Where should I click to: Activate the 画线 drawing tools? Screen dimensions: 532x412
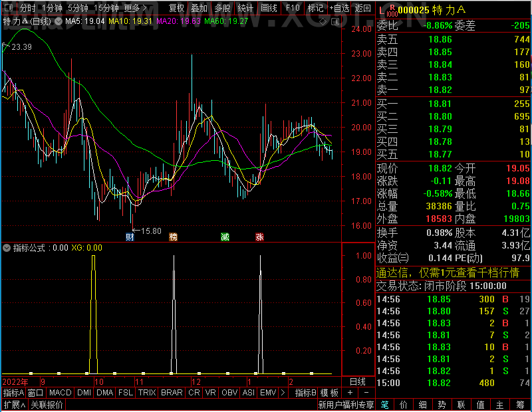click(269, 8)
